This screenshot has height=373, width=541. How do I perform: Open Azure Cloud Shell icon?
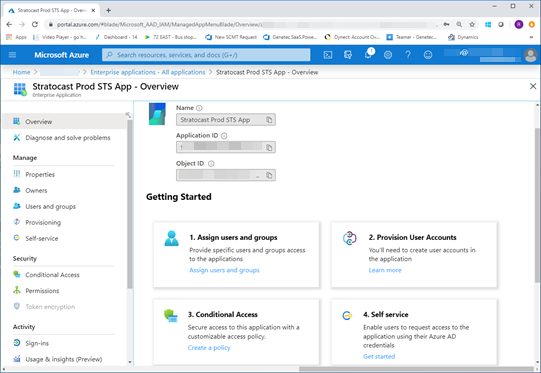[328, 55]
